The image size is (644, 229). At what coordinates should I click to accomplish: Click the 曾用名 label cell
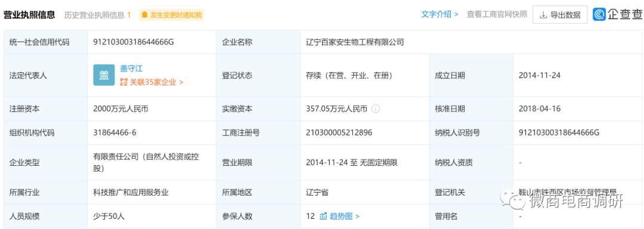(x=471, y=216)
